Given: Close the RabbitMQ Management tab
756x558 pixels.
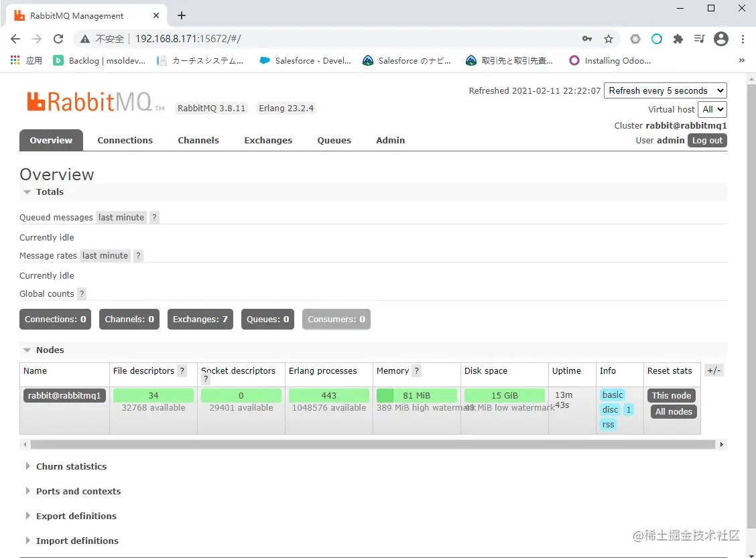Looking at the screenshot, I should [155, 15].
